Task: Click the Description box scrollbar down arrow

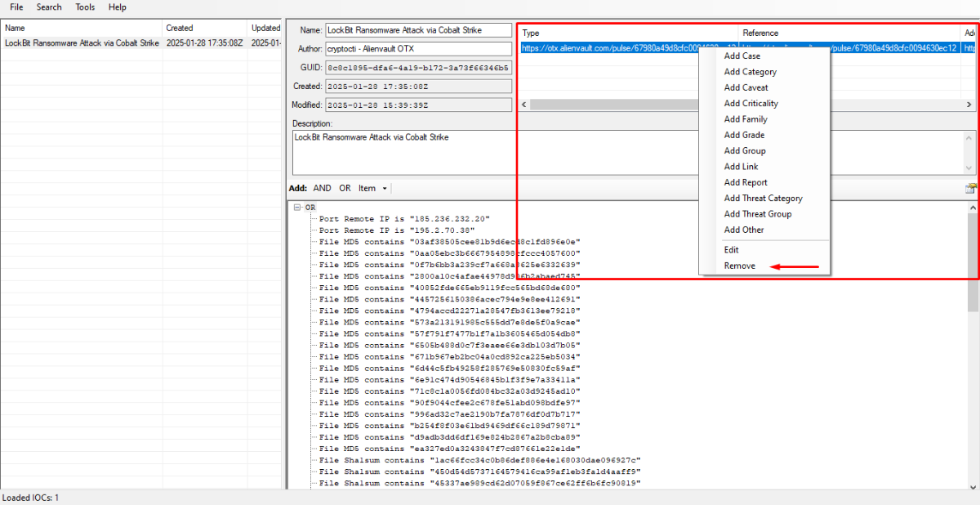Action: [x=970, y=168]
